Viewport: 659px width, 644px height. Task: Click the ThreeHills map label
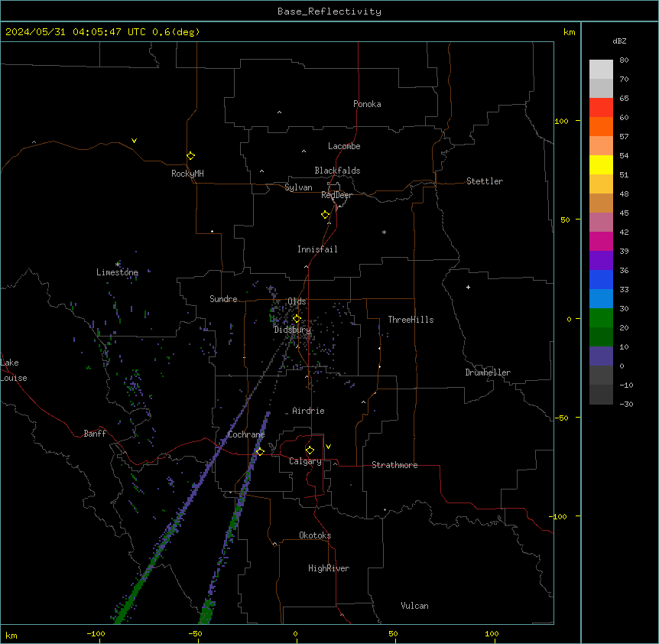point(411,320)
